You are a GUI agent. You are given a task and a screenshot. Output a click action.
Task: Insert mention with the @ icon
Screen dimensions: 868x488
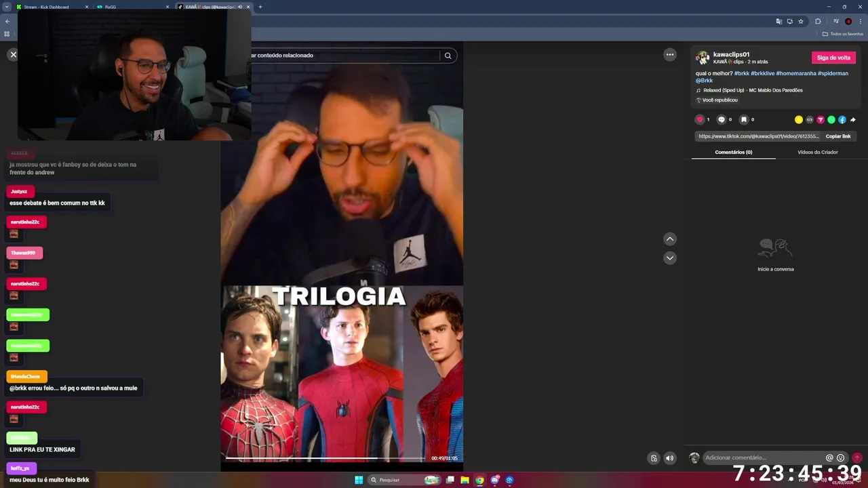click(829, 458)
